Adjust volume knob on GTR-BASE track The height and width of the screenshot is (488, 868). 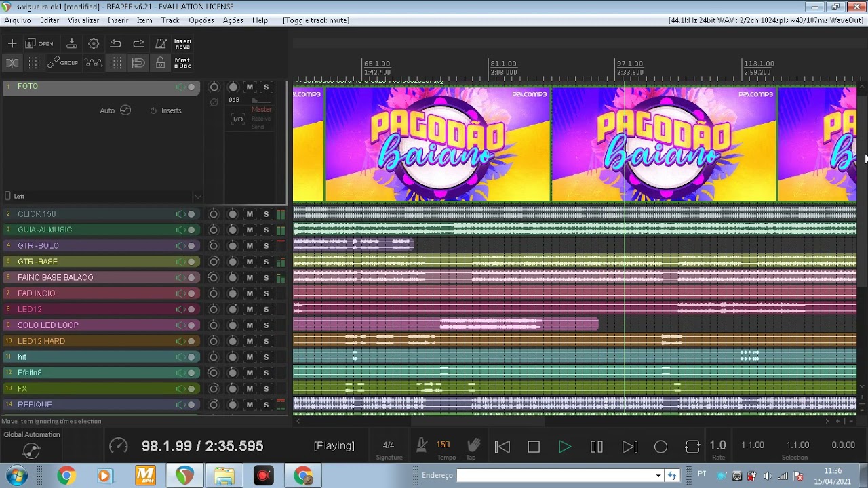(233, 262)
